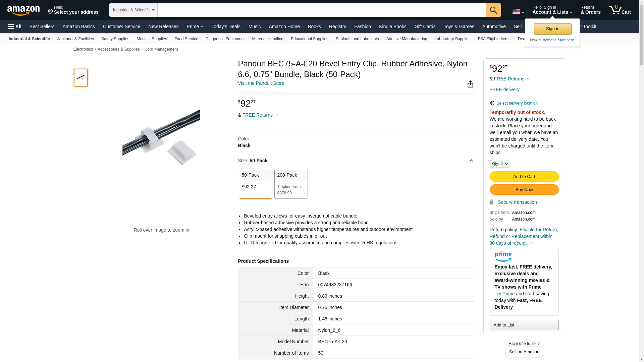Select the 200-Pack size option
Screen dimensions: 644x362
291,184
